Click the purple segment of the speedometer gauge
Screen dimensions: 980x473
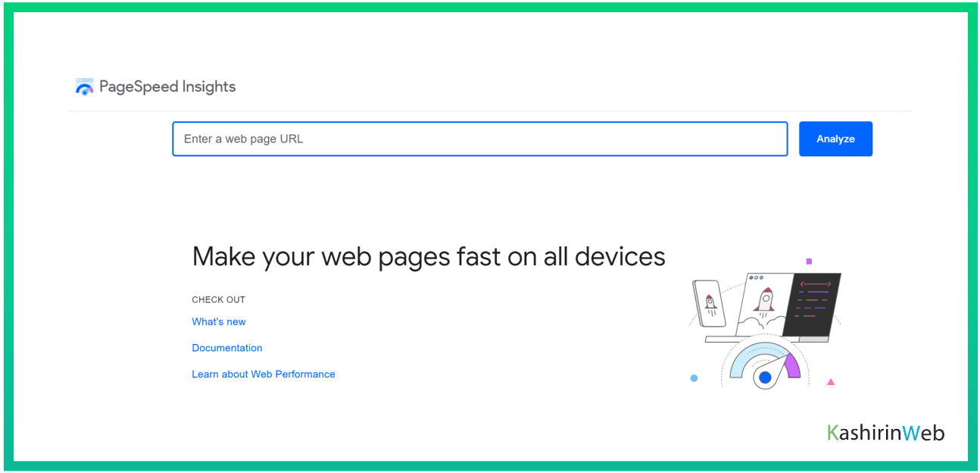pyautogui.click(x=791, y=365)
